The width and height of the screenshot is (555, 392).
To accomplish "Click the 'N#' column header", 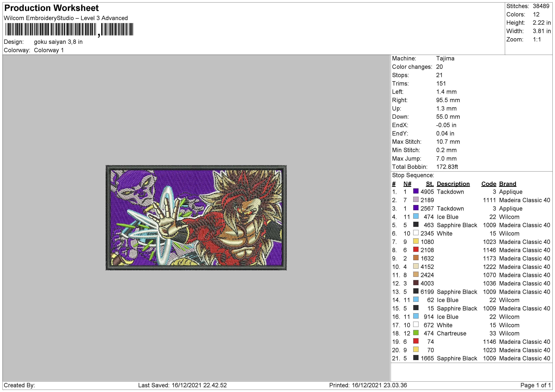I will point(407,184).
